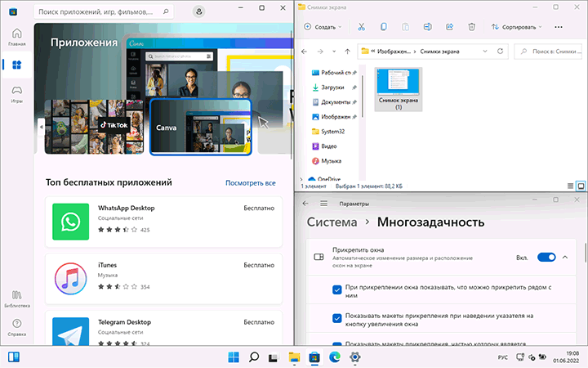Switch Explorer to details view

click(570, 186)
